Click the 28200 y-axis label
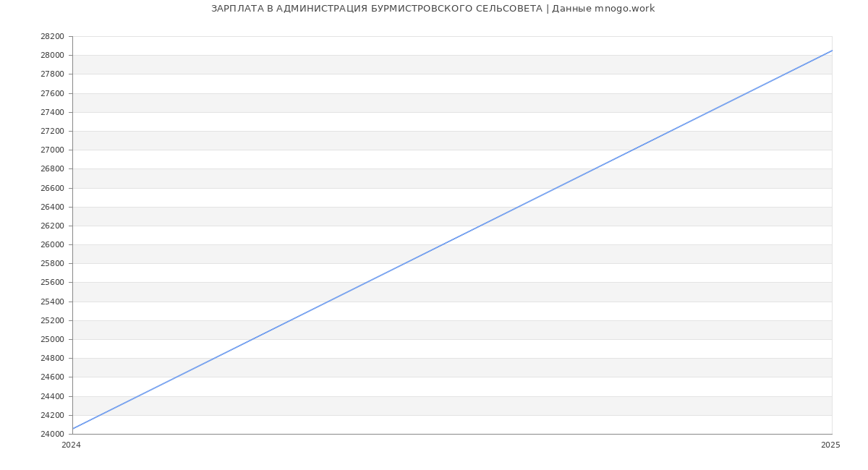 pyautogui.click(x=52, y=36)
